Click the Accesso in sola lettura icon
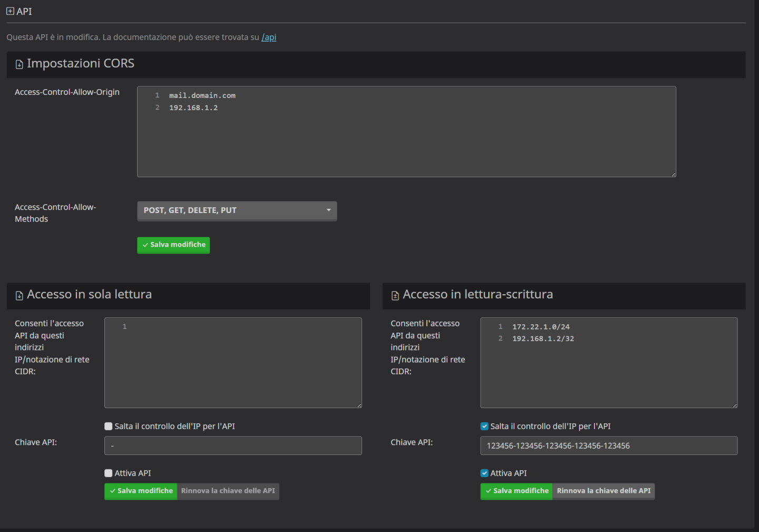This screenshot has height=532, width=759. tap(20, 295)
